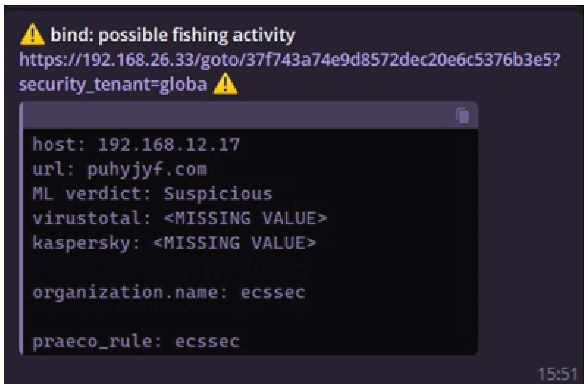Click the warning emoji after "security_tenant=globa"
This screenshot has width=588, height=389.
coord(225,84)
